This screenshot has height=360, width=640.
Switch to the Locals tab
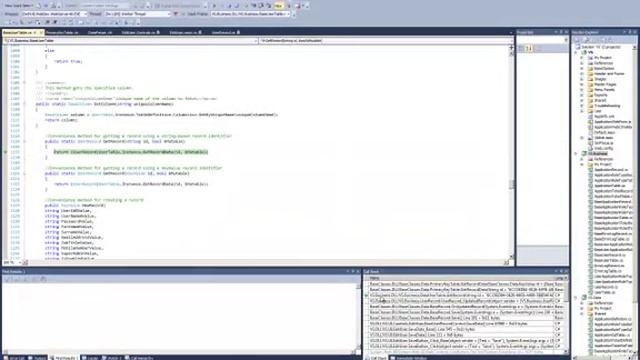(90, 358)
